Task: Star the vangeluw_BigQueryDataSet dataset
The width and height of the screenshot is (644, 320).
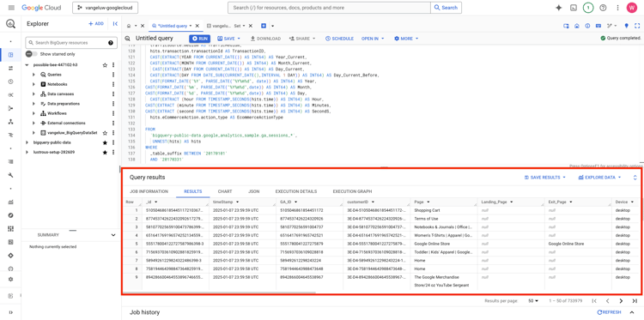Action: click(105, 133)
